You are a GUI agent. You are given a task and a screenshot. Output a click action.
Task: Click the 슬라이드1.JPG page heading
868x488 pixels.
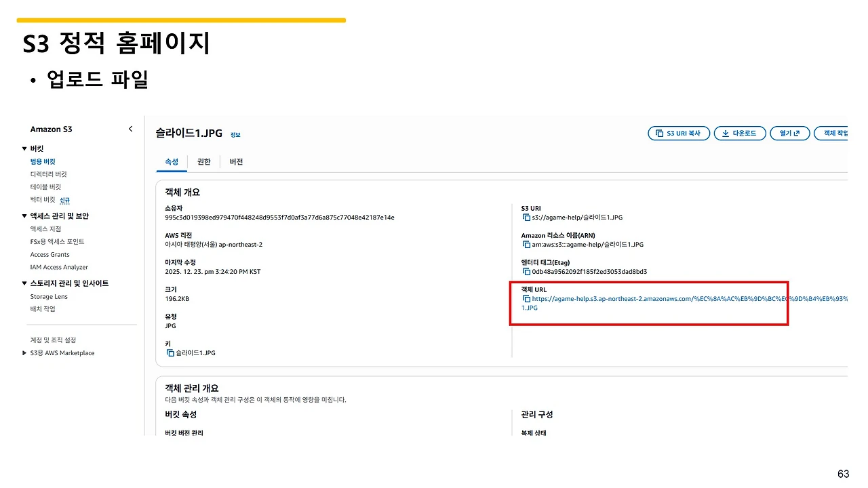(x=189, y=134)
